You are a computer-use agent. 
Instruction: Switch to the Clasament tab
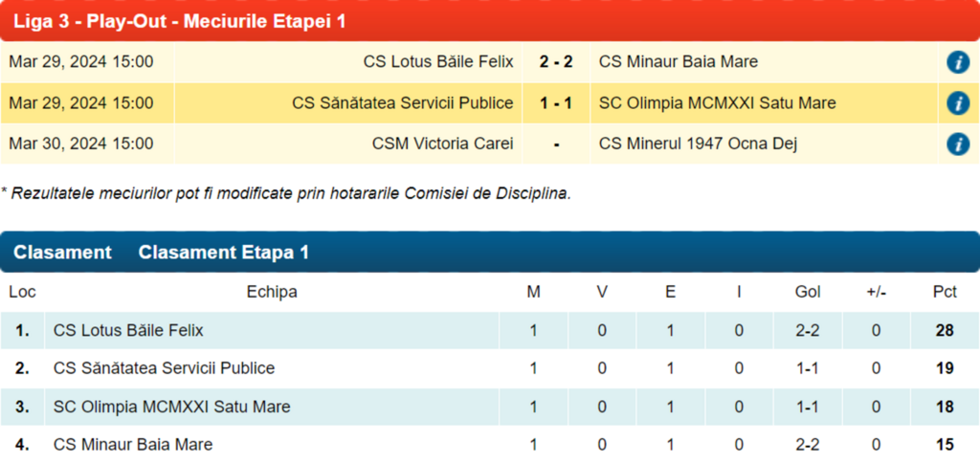(x=62, y=253)
